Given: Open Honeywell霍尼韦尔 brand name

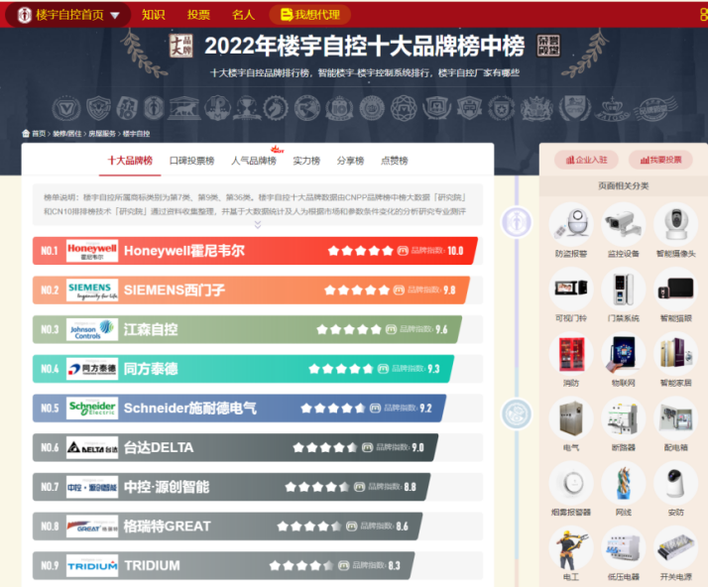Looking at the screenshot, I should 184,251.
